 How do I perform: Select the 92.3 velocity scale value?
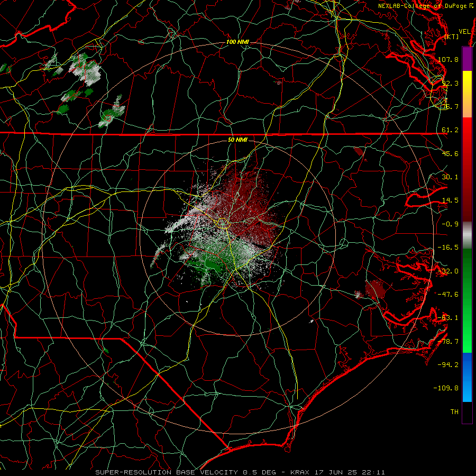pos(450,83)
